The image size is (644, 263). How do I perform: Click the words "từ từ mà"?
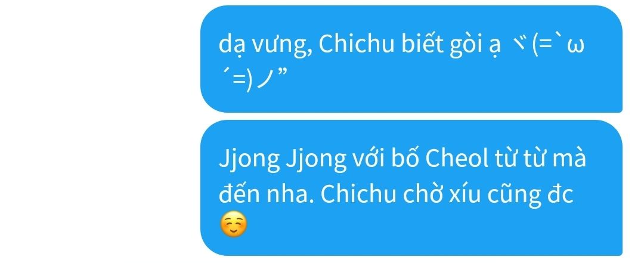click(538, 159)
